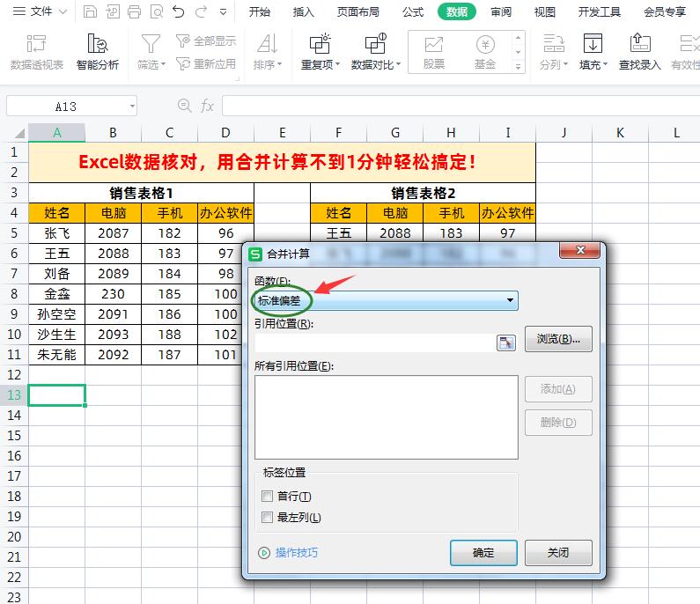Screen dimensions: 700x604
Task: Click the fx insert function icon
Action: click(207, 106)
